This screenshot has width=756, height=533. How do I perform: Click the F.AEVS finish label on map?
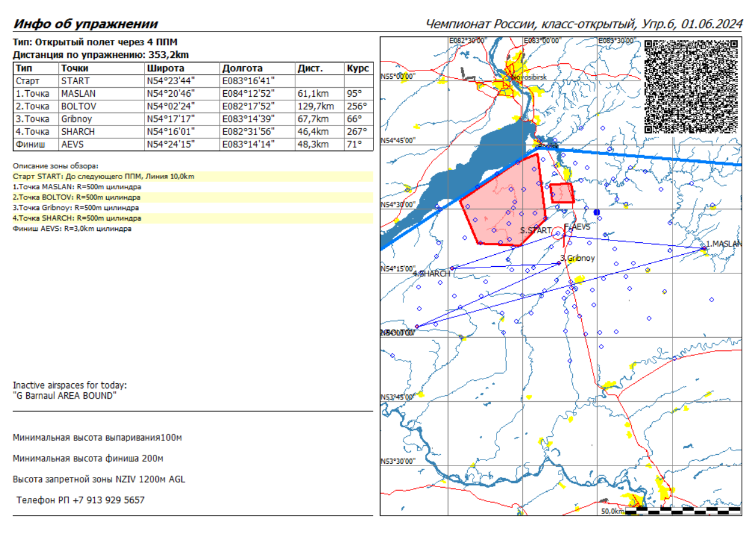tap(578, 227)
